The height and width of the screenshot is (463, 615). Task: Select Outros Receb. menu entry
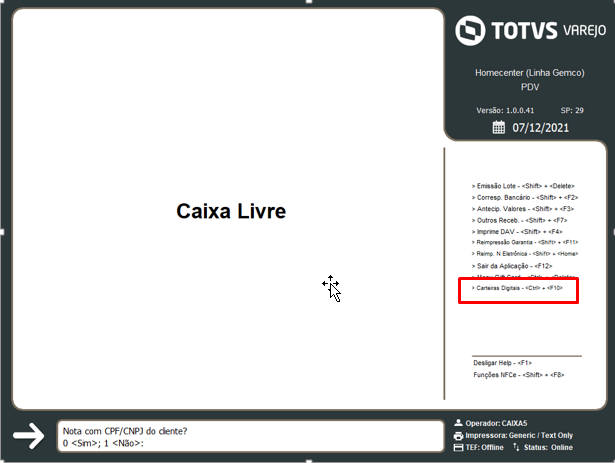pyautogui.click(x=519, y=220)
